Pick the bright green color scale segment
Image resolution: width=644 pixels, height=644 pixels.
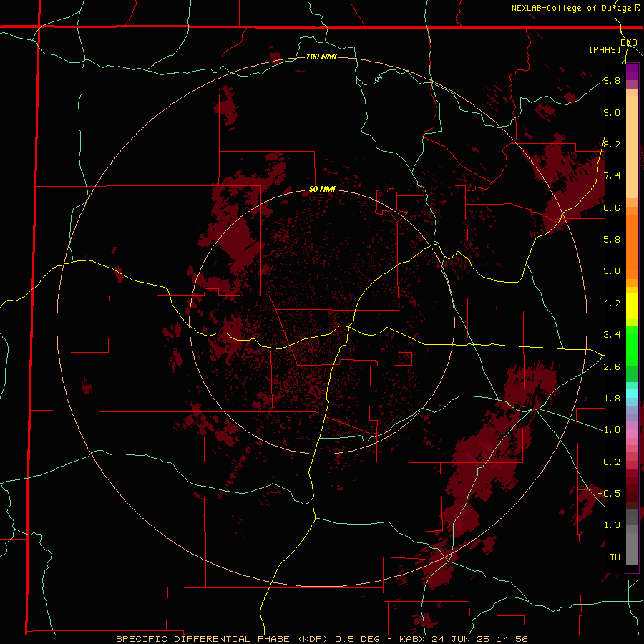pos(632,345)
